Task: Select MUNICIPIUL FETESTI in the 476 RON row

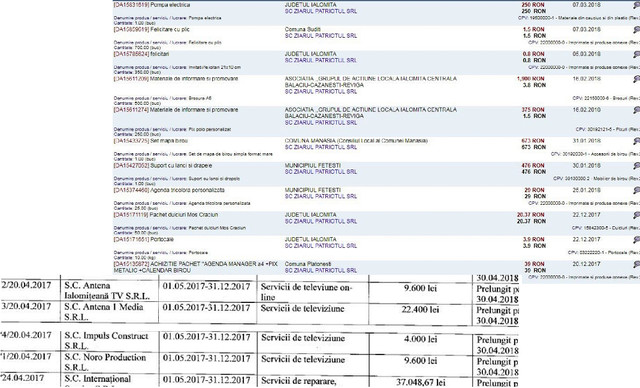Action: point(313,165)
